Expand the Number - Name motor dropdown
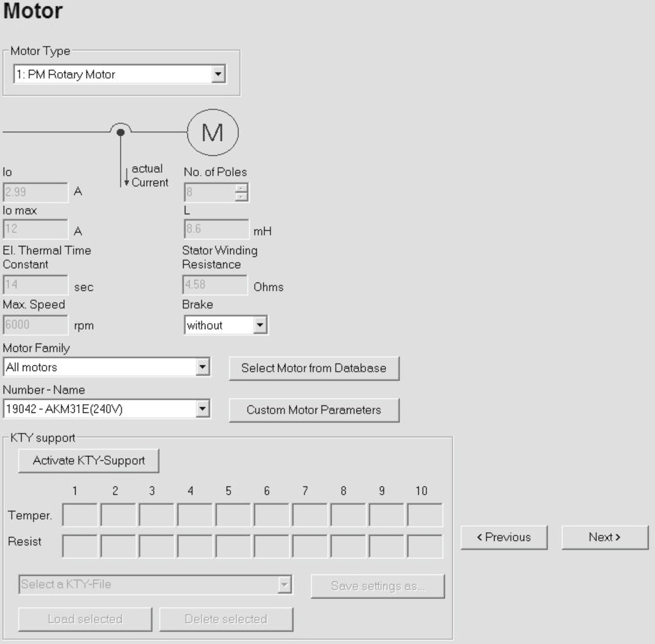655x644 pixels. tap(202, 409)
